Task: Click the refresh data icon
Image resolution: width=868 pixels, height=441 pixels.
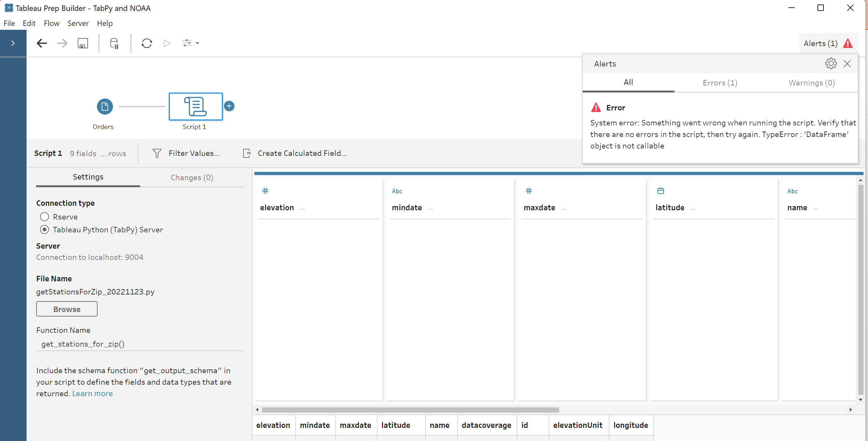Action: click(147, 43)
